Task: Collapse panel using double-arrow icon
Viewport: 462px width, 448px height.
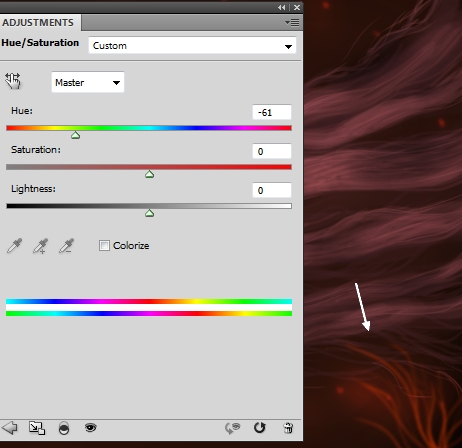Action: tap(282, 7)
